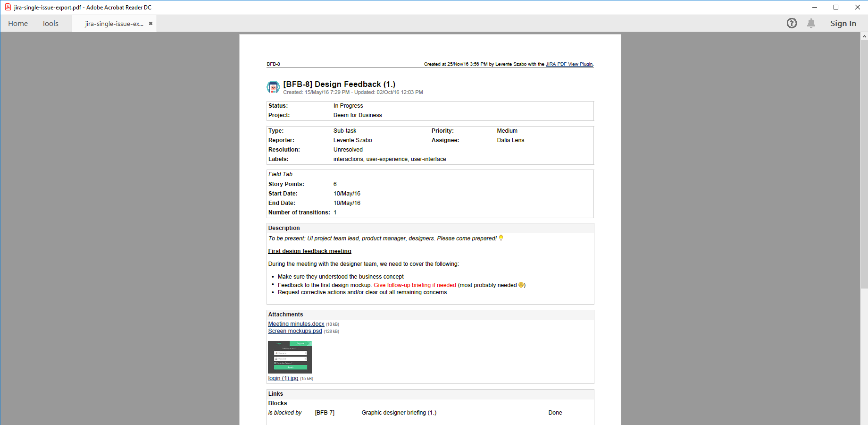Open the Meeting minutes.docx attachment link

click(x=296, y=324)
